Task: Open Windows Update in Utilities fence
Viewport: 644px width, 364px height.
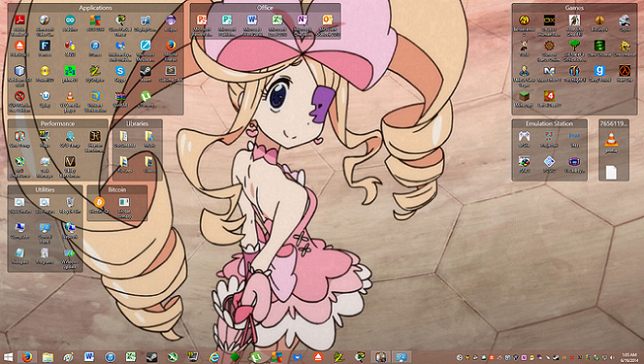Action: click(x=70, y=253)
